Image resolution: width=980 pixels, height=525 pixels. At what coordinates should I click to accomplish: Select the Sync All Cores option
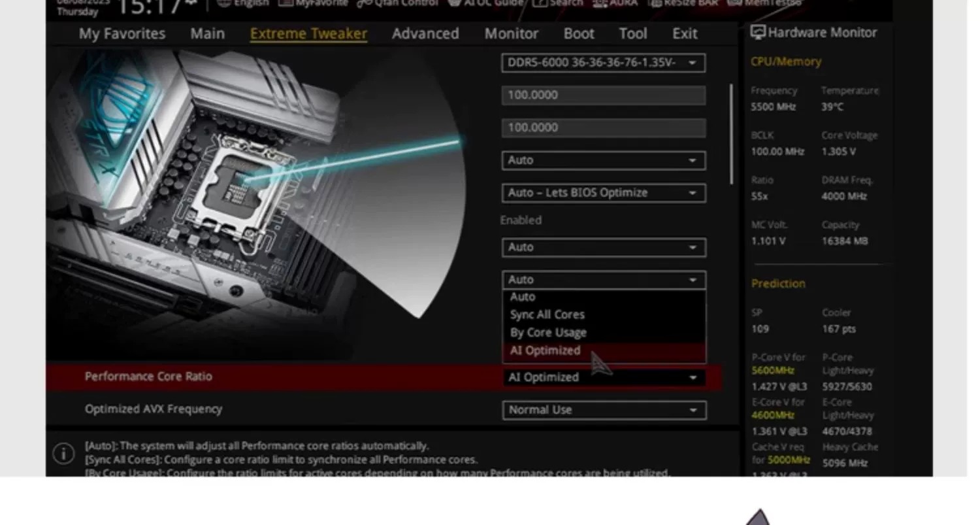pos(604,314)
